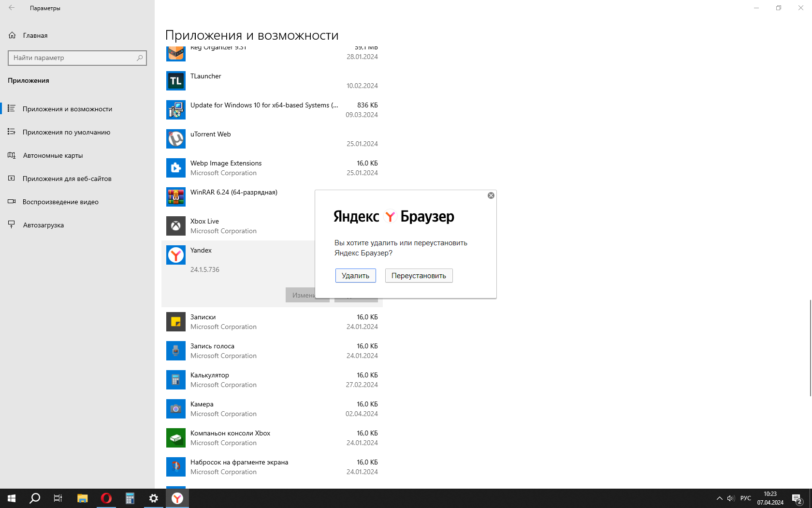Click the Записки app icon
This screenshot has width=812, height=508.
point(176,322)
